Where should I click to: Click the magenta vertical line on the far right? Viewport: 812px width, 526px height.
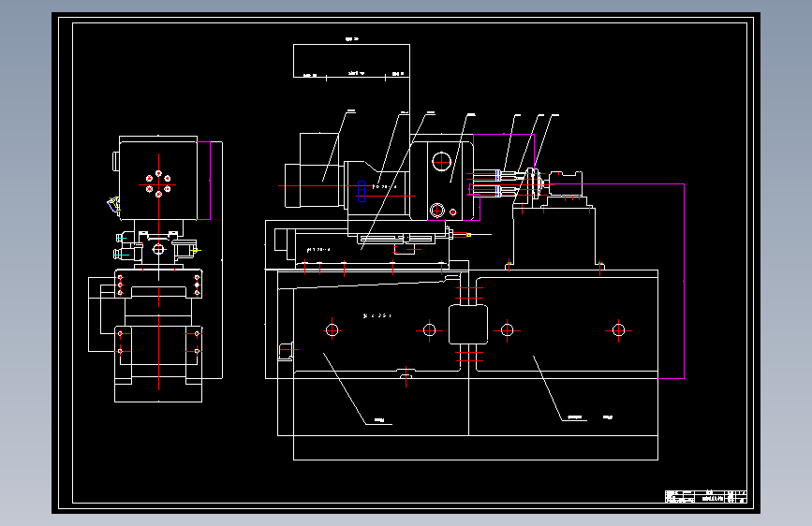pyautogui.click(x=684, y=281)
